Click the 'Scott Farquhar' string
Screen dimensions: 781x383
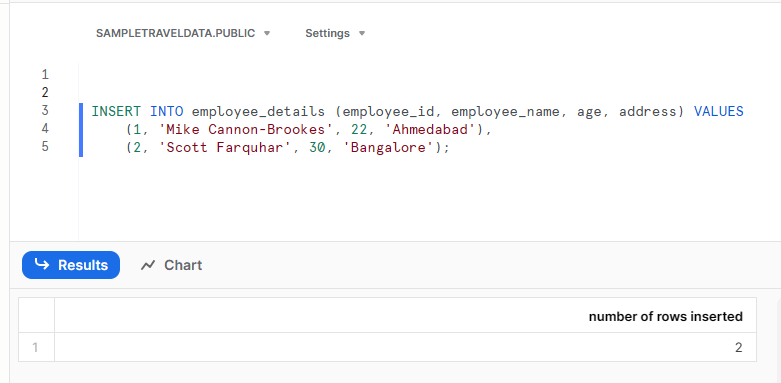[x=225, y=148]
